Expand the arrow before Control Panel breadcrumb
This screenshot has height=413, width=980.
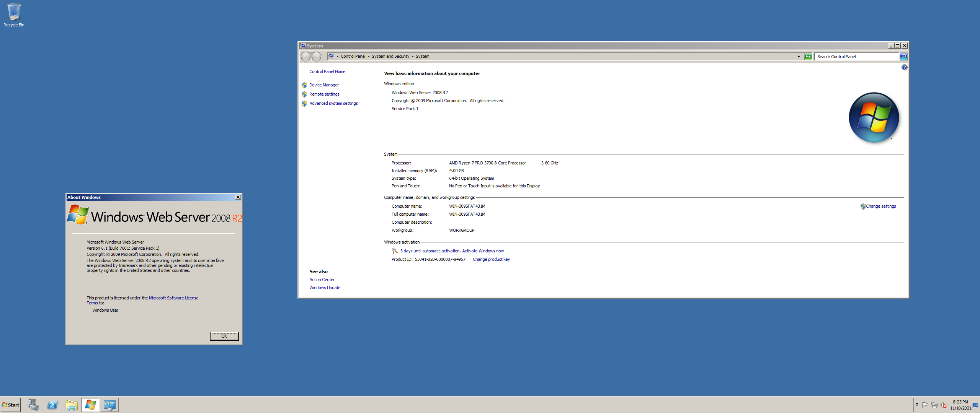pos(338,57)
